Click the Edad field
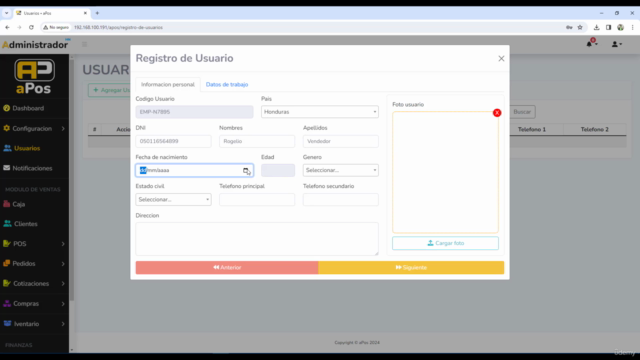The image size is (640, 360). pyautogui.click(x=278, y=170)
